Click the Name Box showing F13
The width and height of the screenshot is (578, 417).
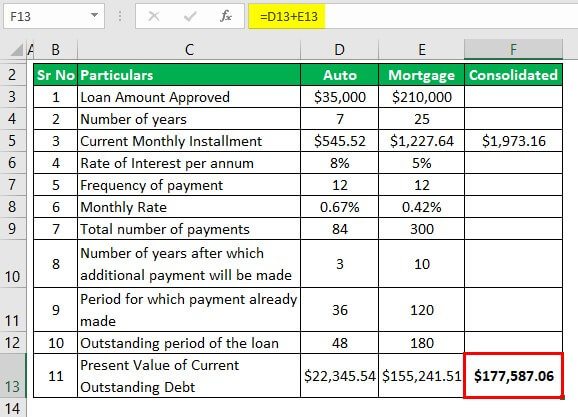(x=54, y=16)
